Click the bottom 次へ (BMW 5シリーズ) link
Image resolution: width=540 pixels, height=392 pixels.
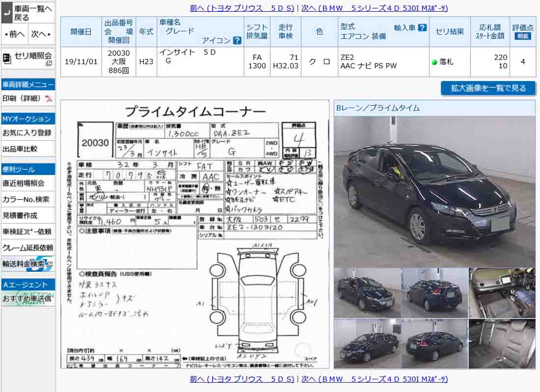click(x=375, y=379)
